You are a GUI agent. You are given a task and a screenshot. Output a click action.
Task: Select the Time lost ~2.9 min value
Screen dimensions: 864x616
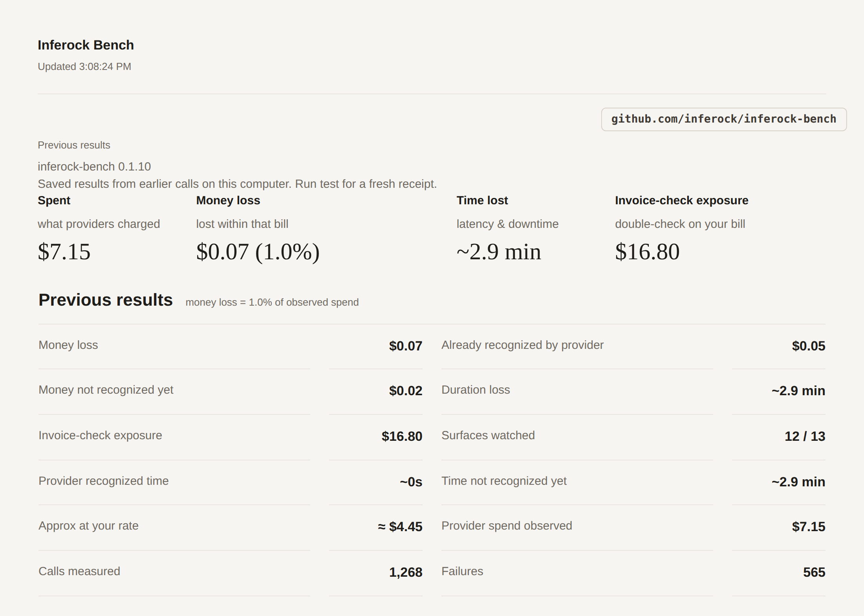499,251
